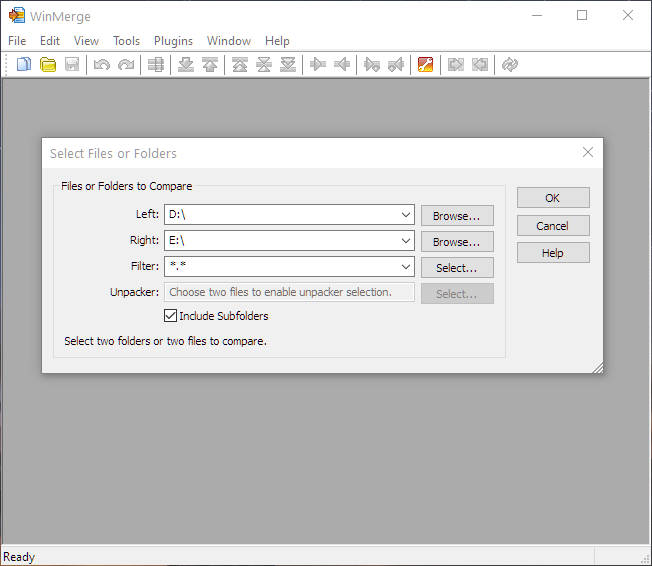Click the Undo toolbar icon
Image resolution: width=652 pixels, height=566 pixels.
point(102,64)
